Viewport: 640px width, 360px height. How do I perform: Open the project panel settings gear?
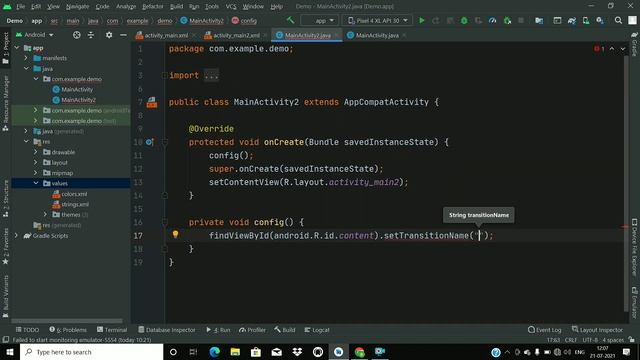109,35
